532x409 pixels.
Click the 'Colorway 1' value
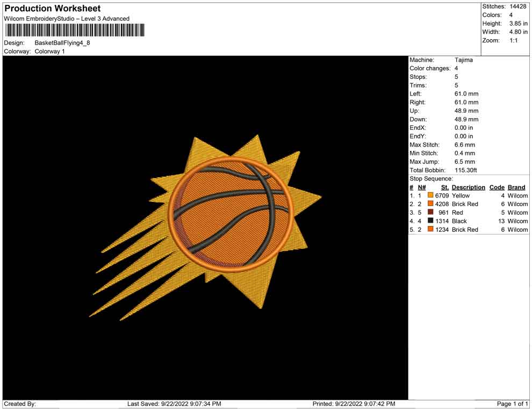[x=49, y=51]
